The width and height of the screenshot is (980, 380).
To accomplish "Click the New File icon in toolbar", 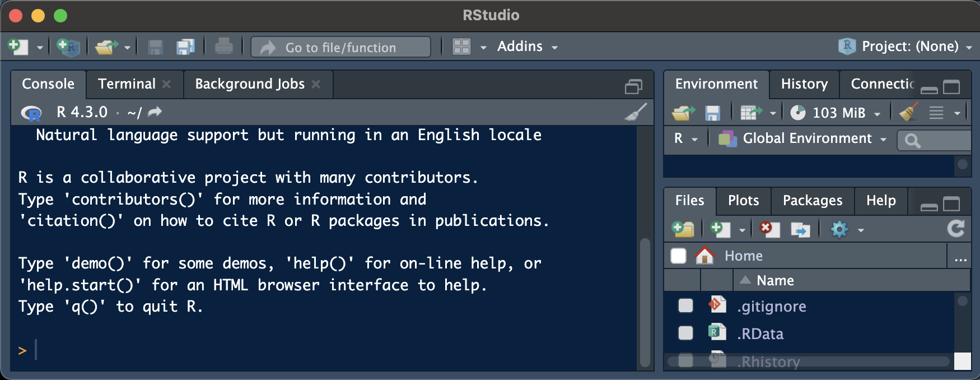I will click(x=18, y=47).
